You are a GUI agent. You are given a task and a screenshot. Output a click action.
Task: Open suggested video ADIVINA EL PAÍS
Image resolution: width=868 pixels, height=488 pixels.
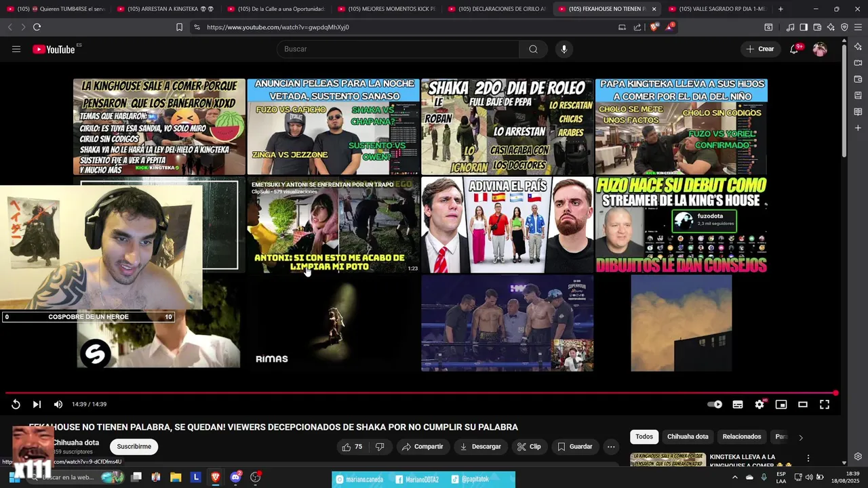[507, 225]
